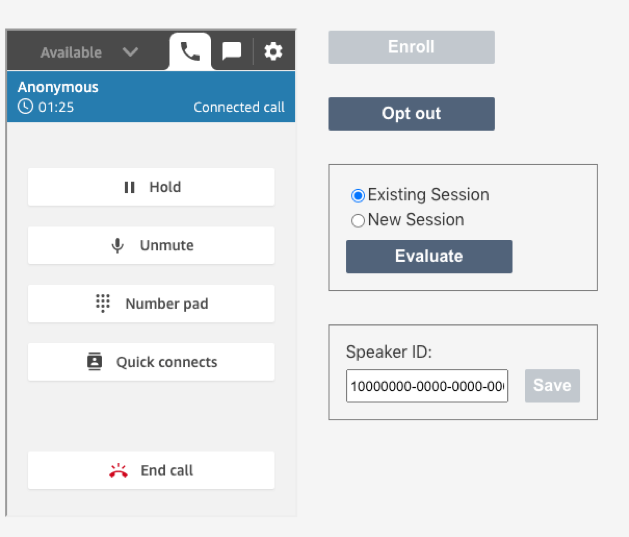Click the Opt out button
The width and height of the screenshot is (629, 537).
pos(411,114)
